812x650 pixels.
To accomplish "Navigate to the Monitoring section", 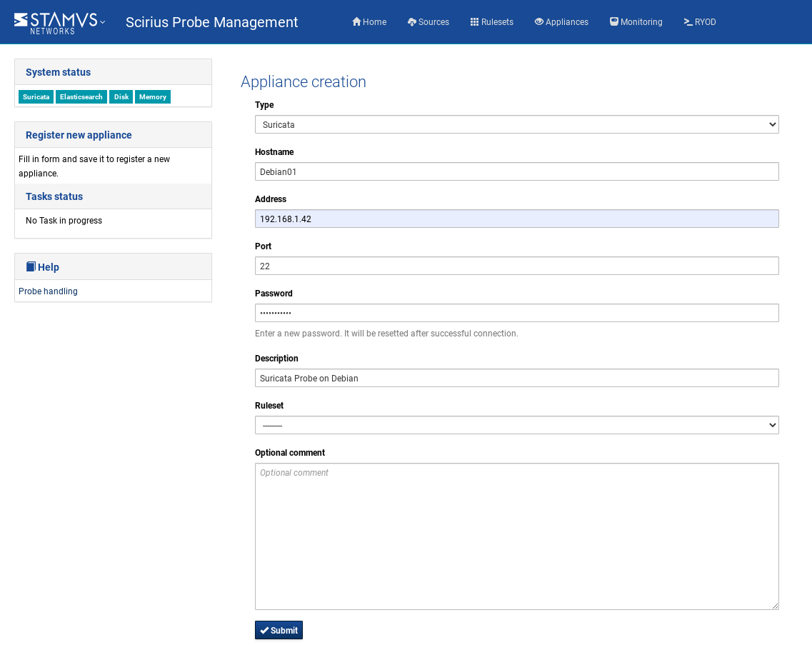I will point(636,22).
